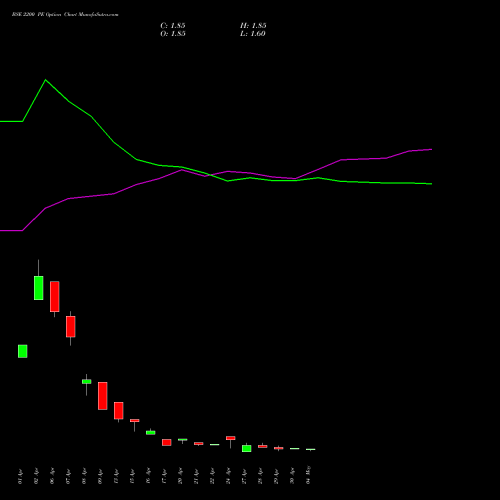Viewport: 500px width, 500px height.
Task: Click the '17 Apr' date label
Action: pos(164,476)
